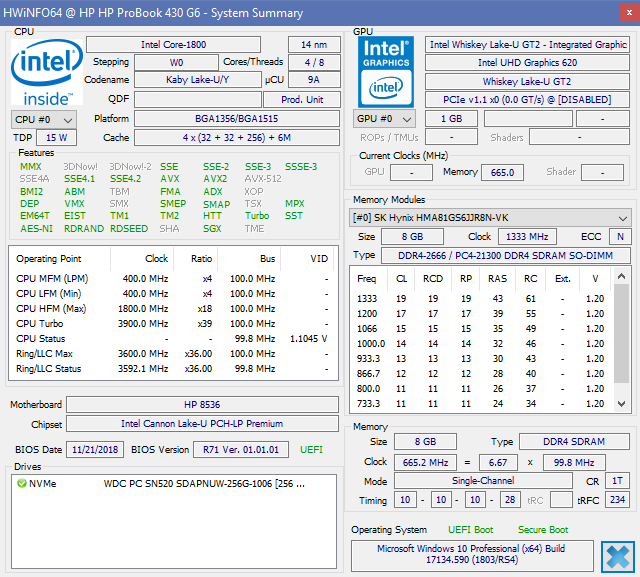This screenshot has height=577, width=640.
Task: Click GPU memory clock 665.0 field
Action: pos(502,172)
